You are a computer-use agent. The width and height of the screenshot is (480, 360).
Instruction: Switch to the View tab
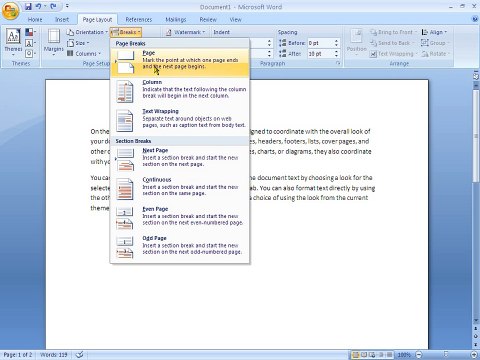[x=235, y=20]
